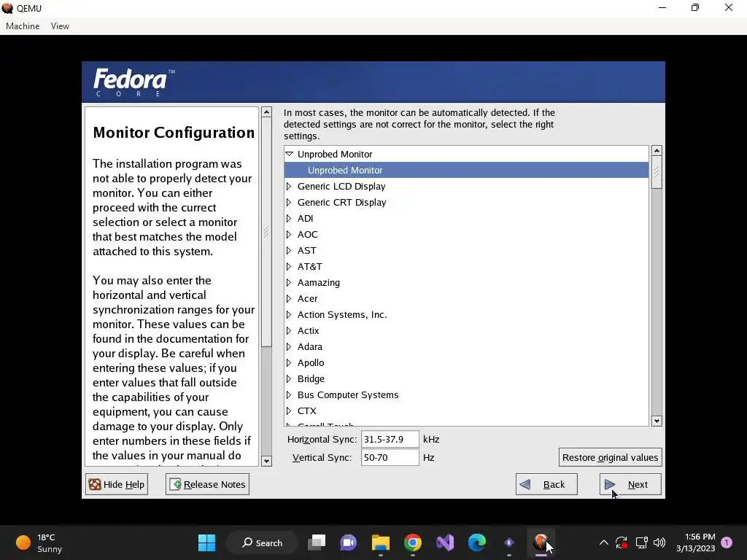Open the network tray icon
747x560 pixels.
[641, 542]
